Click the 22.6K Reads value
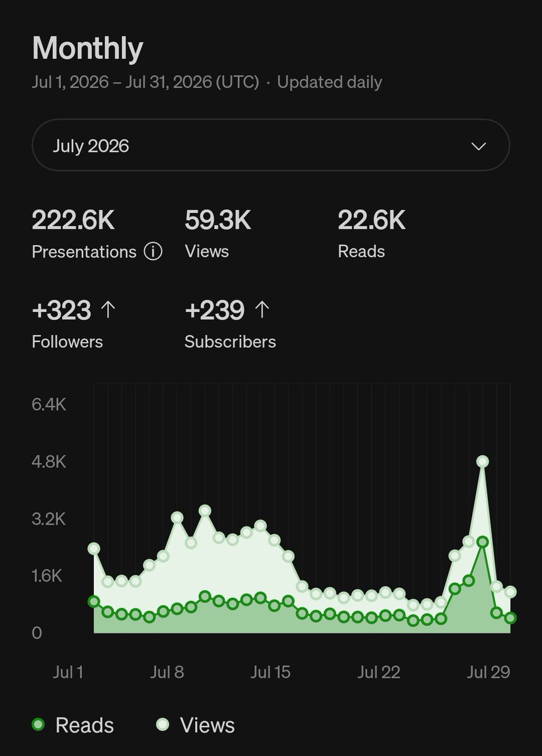The image size is (542, 756). click(371, 220)
